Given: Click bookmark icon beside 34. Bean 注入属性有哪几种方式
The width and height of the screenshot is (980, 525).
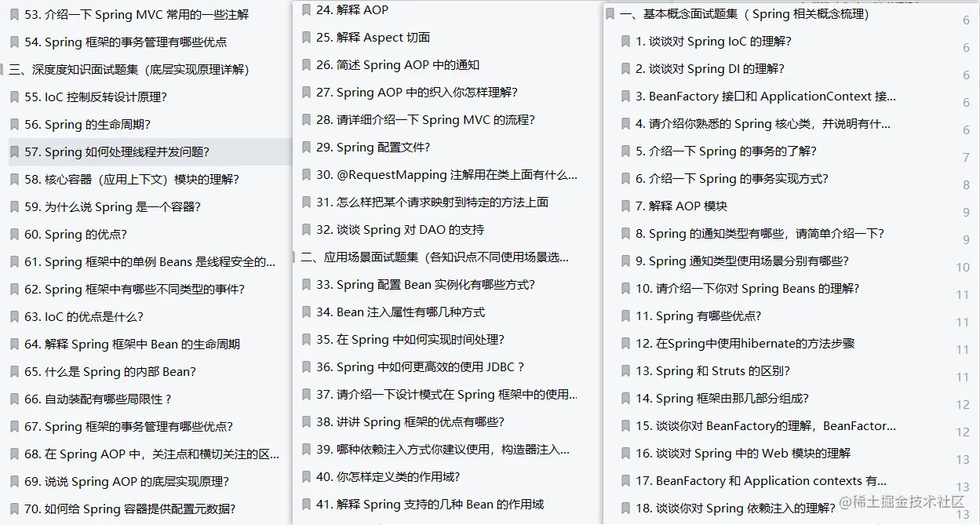Looking at the screenshot, I should [306, 312].
